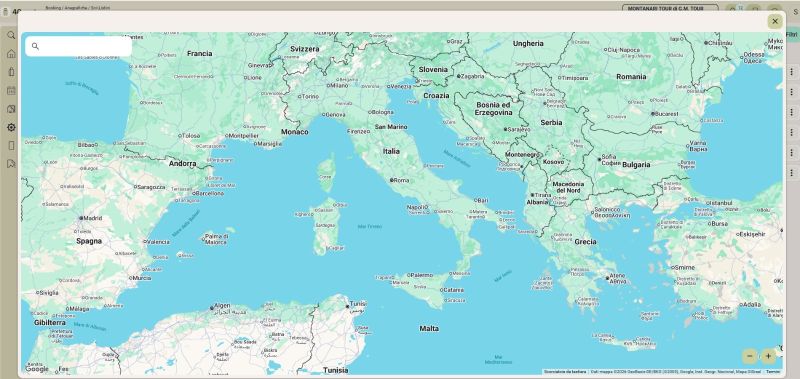Open the keyboard shortcuts link in the map footer
This screenshot has height=379, width=800.
point(565,372)
